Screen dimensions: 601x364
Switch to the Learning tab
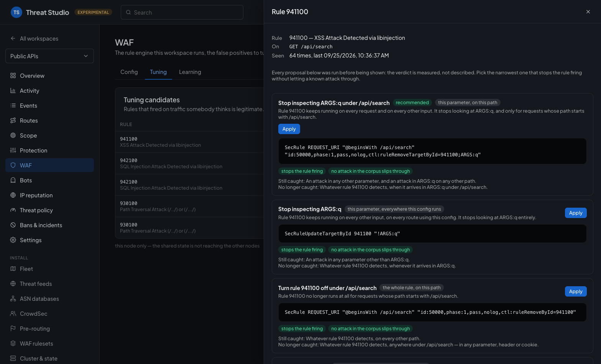190,72
